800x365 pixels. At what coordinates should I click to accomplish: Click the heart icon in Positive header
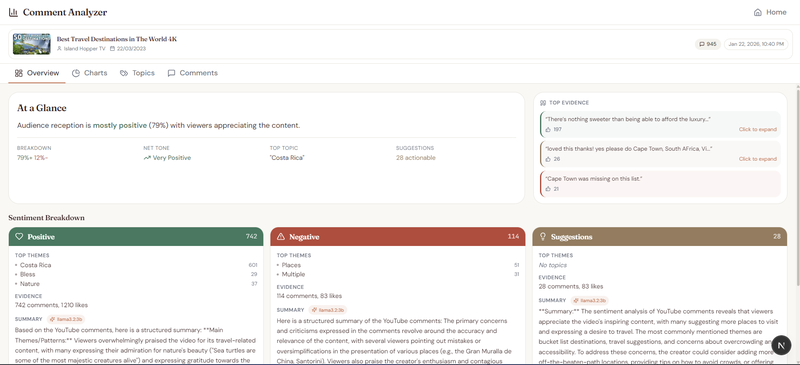[x=19, y=236]
